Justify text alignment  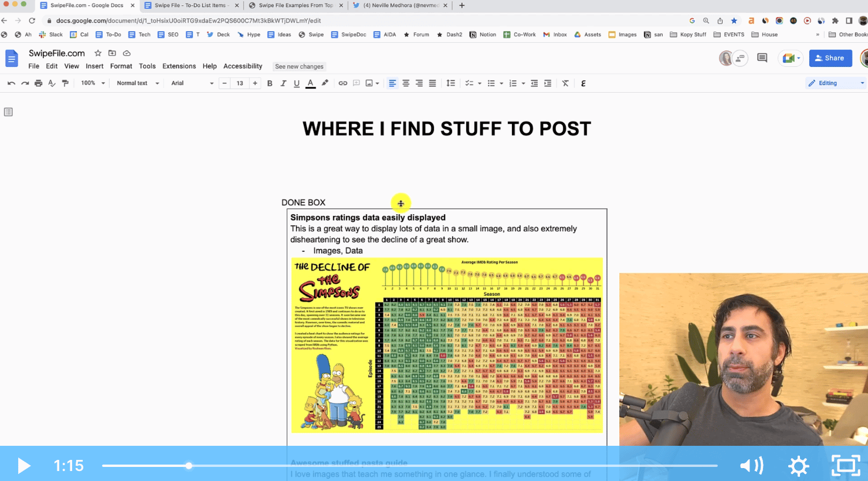[432, 83]
